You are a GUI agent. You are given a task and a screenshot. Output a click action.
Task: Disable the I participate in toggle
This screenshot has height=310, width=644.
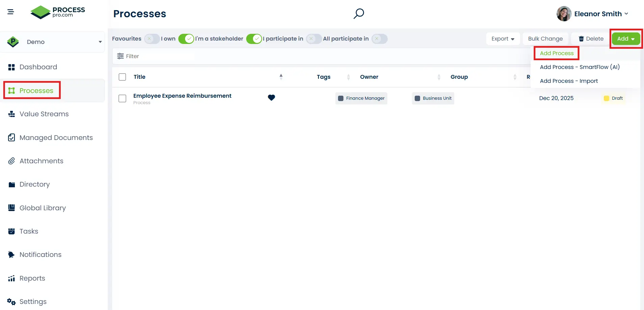point(254,39)
